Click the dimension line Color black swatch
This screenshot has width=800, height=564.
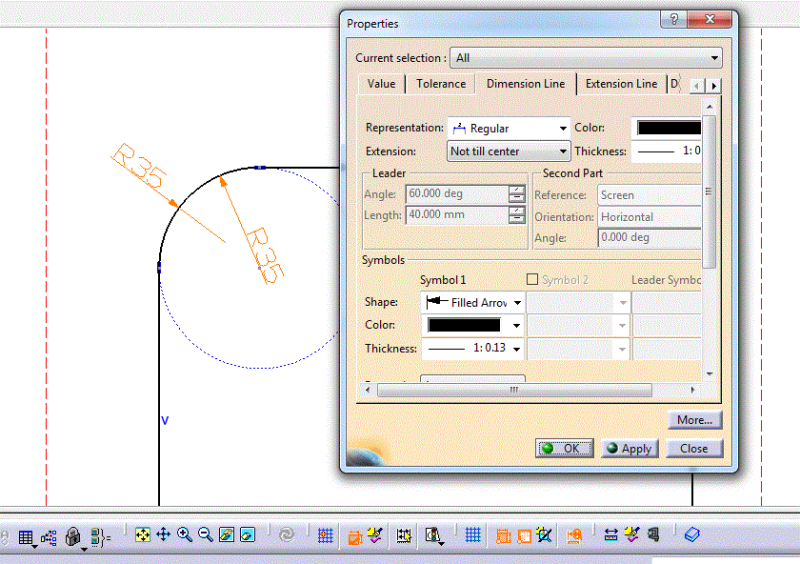(x=668, y=128)
